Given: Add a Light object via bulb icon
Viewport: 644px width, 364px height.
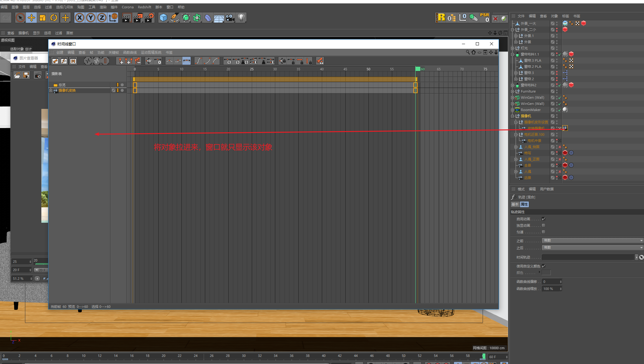Looking at the screenshot, I should click(x=241, y=18).
